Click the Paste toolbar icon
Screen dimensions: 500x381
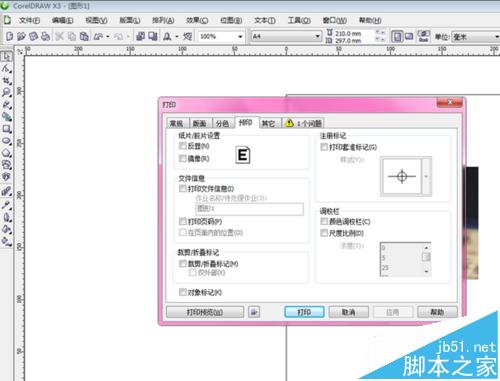[x=84, y=36]
